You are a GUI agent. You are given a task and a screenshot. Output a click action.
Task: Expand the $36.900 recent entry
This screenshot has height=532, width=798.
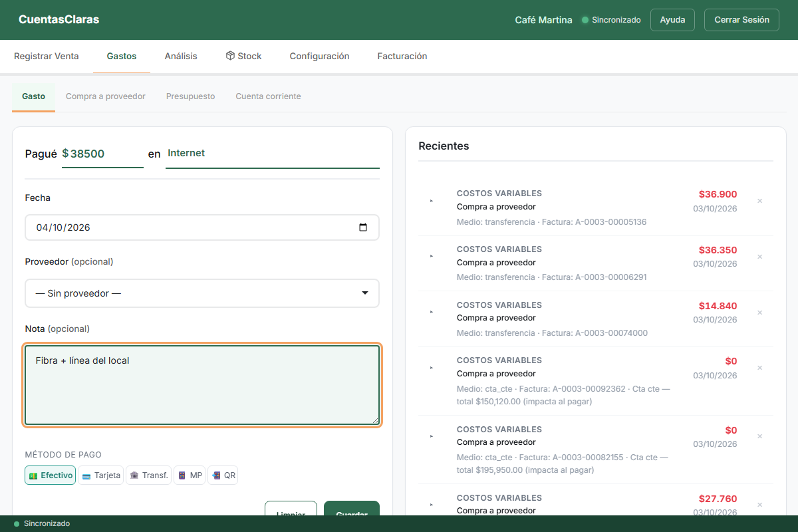tap(432, 201)
